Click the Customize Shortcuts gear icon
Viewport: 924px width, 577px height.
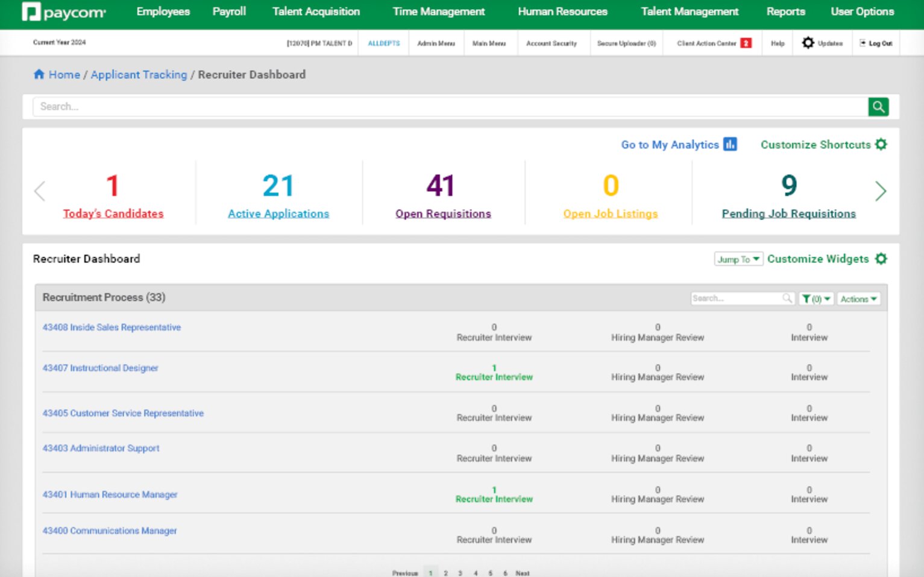pos(881,144)
